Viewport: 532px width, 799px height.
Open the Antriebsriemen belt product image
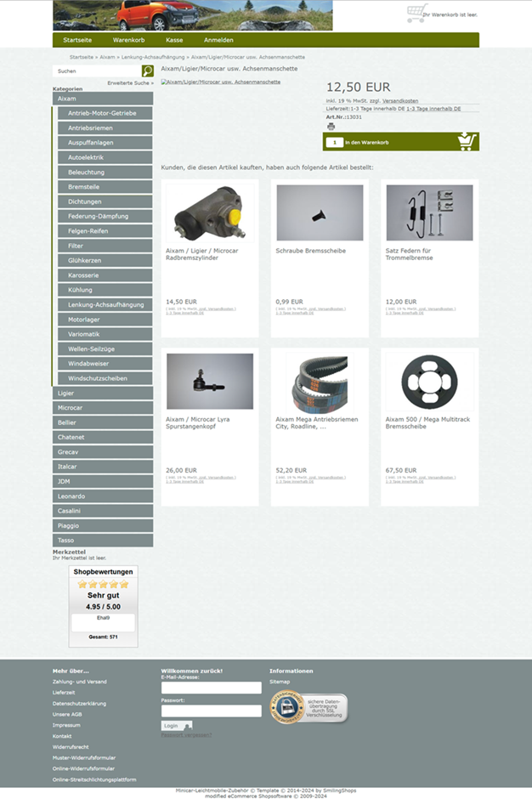[x=320, y=382]
